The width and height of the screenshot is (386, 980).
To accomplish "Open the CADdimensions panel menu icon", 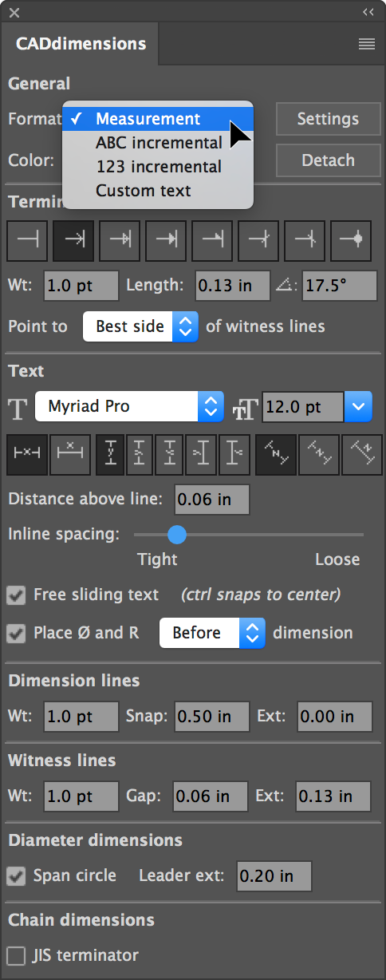I will coord(367,45).
